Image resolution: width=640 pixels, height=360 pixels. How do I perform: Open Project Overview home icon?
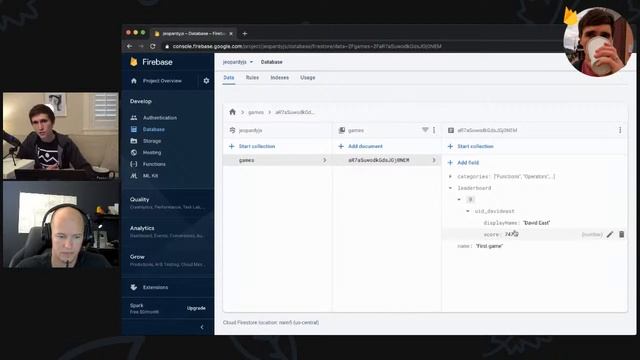[x=134, y=81]
